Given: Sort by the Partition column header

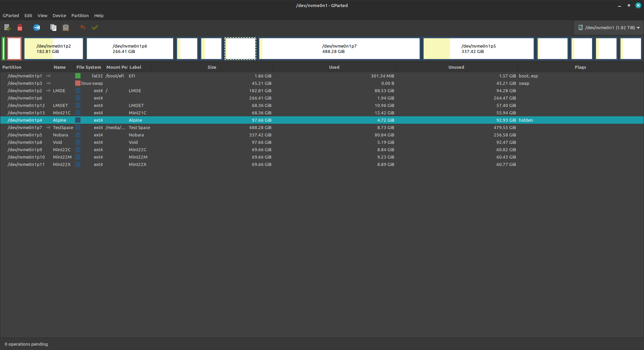Looking at the screenshot, I should [26, 67].
